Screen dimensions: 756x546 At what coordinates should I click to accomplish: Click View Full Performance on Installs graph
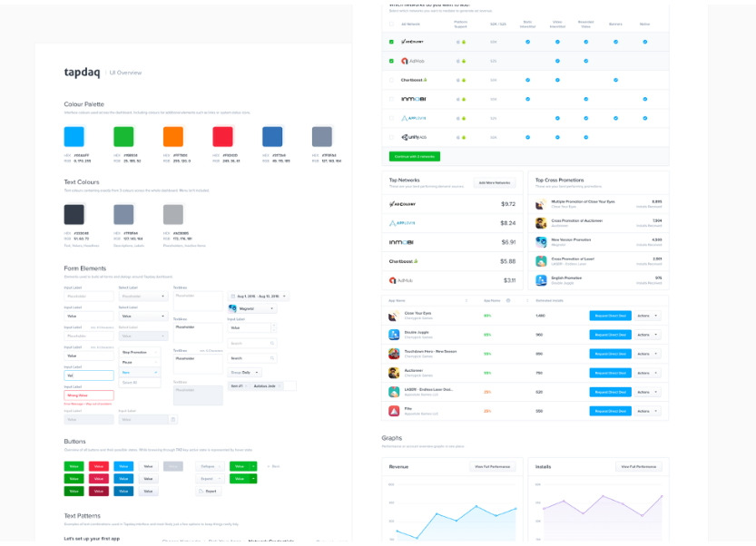638,466
